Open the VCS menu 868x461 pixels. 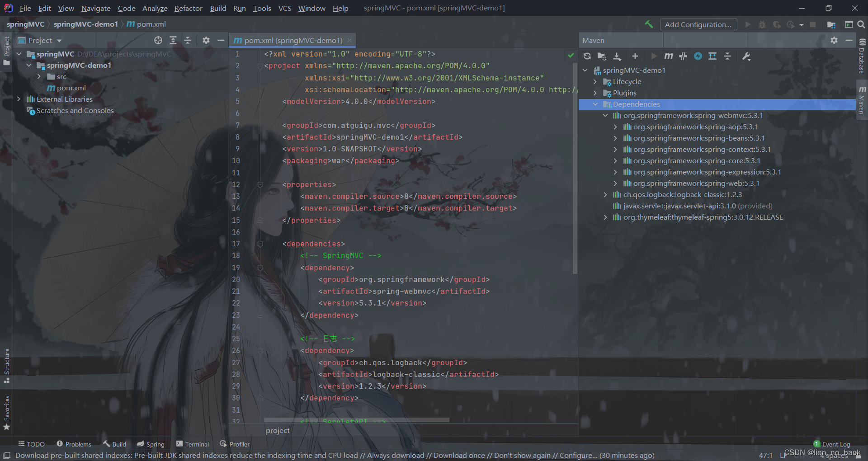[285, 8]
